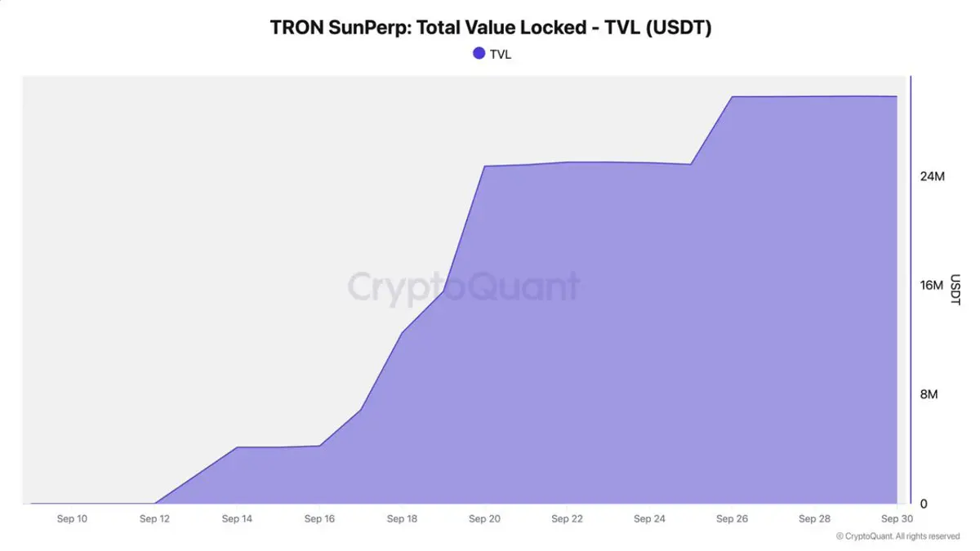Select the Sep 14 date tick
980x551 pixels.
coord(237,518)
